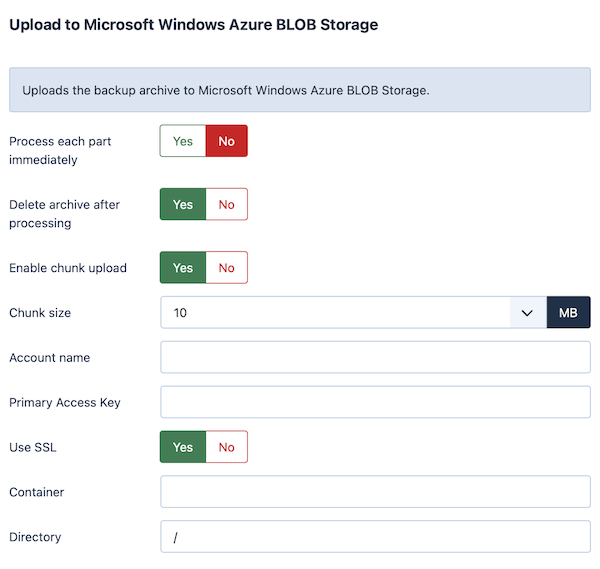This screenshot has width=600, height=569.
Task: Select No for Process each part immediately
Action: pos(227,141)
